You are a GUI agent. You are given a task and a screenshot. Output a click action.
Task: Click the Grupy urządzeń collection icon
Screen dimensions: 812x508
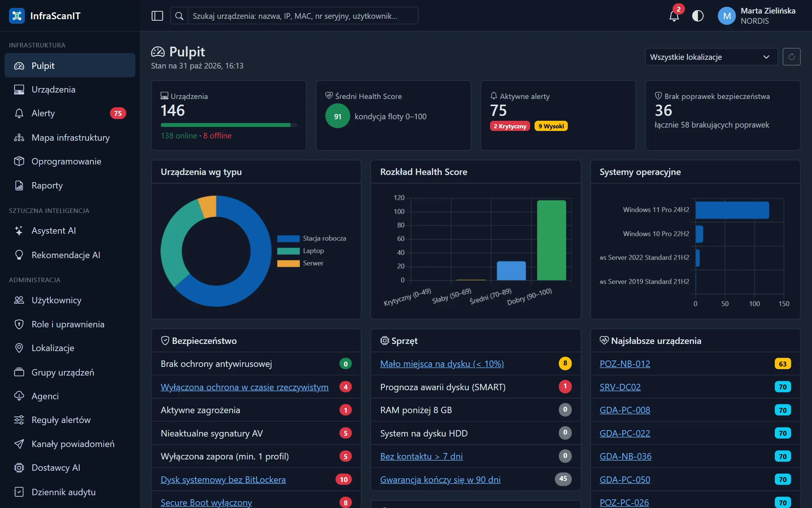(x=19, y=373)
